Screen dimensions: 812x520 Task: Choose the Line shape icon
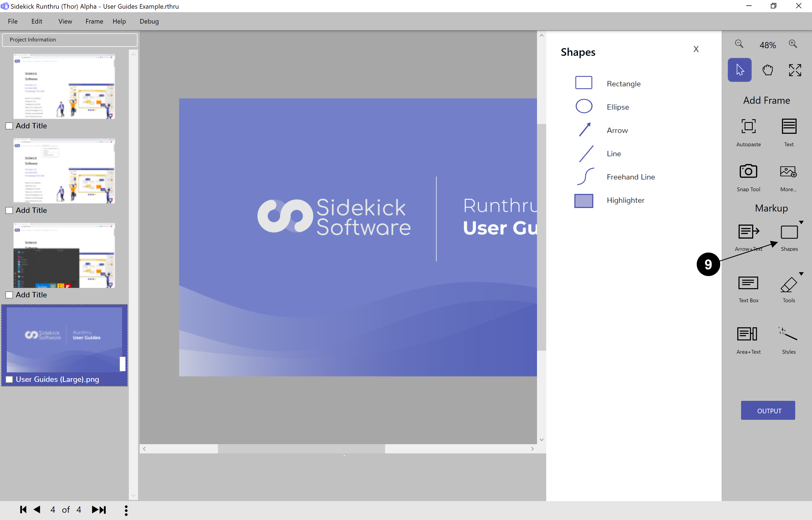[x=586, y=154]
